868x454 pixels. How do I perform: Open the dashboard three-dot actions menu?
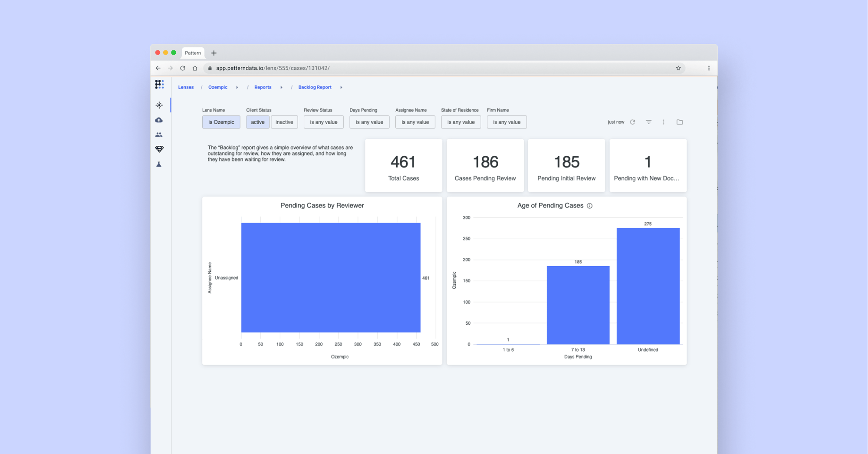click(x=663, y=122)
